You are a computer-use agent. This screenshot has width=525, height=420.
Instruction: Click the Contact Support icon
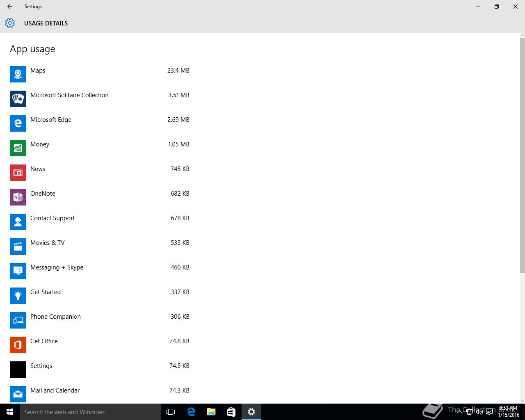pyautogui.click(x=18, y=221)
